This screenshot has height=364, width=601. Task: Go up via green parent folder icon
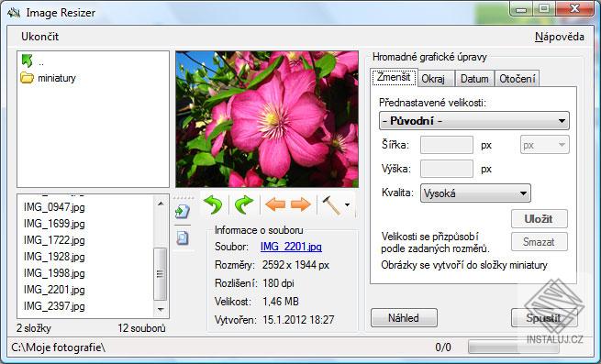(28, 61)
